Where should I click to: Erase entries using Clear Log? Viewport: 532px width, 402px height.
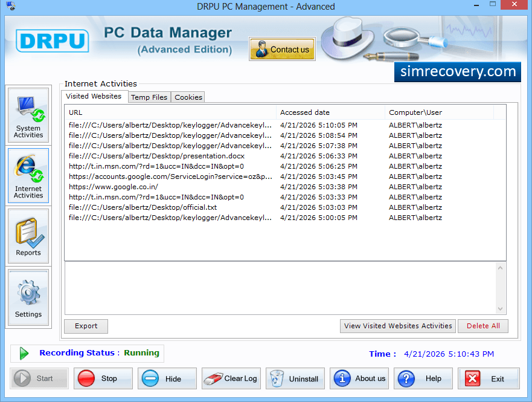click(231, 378)
